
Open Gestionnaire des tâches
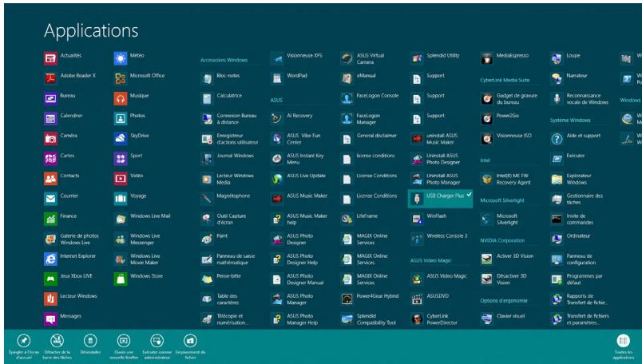pos(577,199)
